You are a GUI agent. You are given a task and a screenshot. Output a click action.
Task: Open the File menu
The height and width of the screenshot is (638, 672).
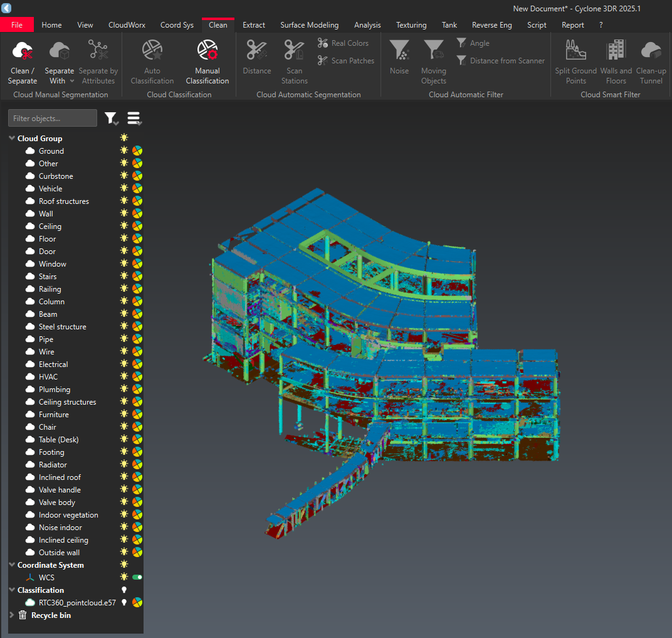coord(17,25)
